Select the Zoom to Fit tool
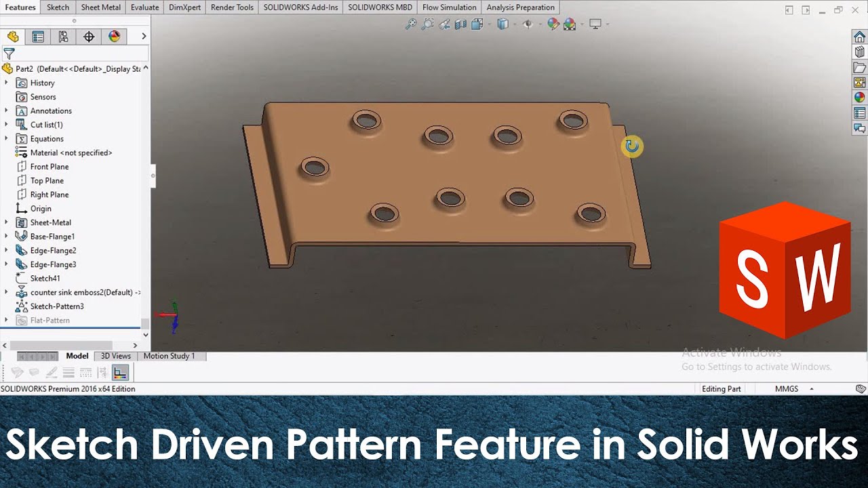The width and height of the screenshot is (868, 488). 411,24
